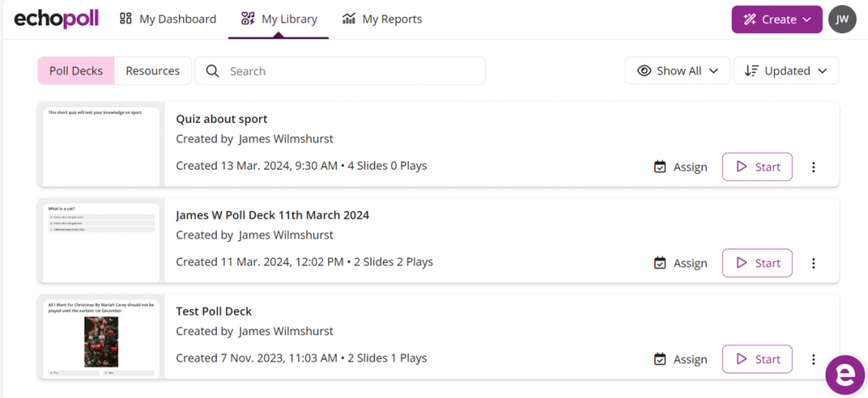The height and width of the screenshot is (398, 868).
Task: Click the search magnifier icon
Action: coord(212,71)
